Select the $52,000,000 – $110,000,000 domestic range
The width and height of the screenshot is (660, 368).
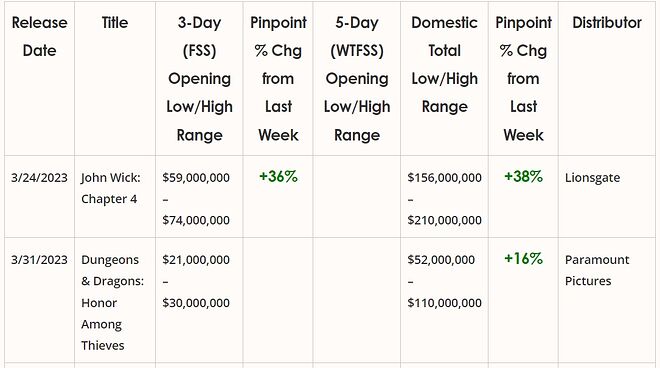click(x=444, y=281)
